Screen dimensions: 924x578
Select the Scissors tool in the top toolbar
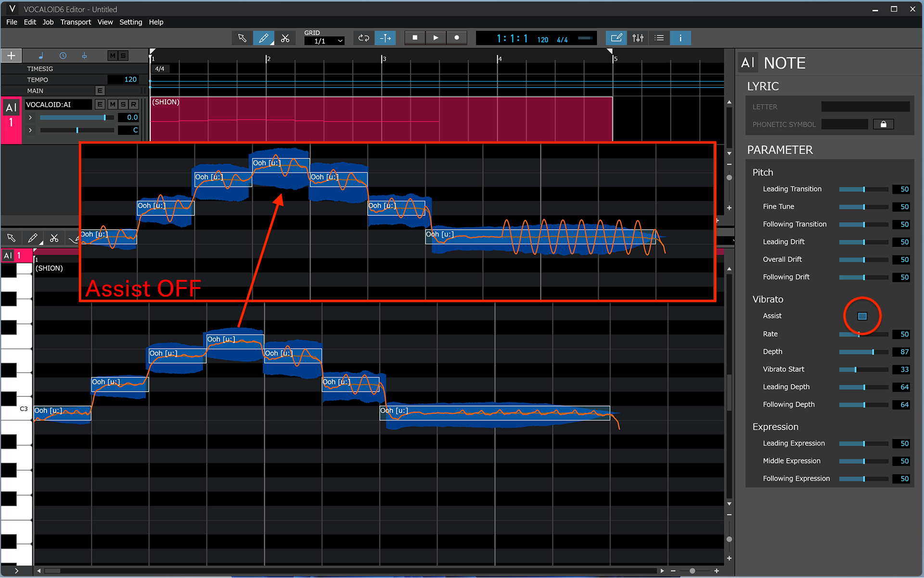285,38
